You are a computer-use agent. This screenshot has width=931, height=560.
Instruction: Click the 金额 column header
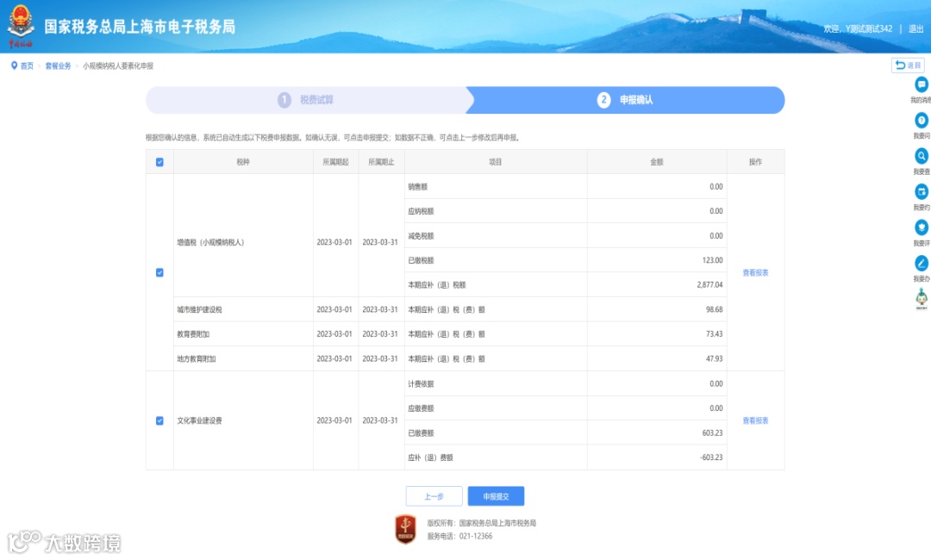click(657, 162)
